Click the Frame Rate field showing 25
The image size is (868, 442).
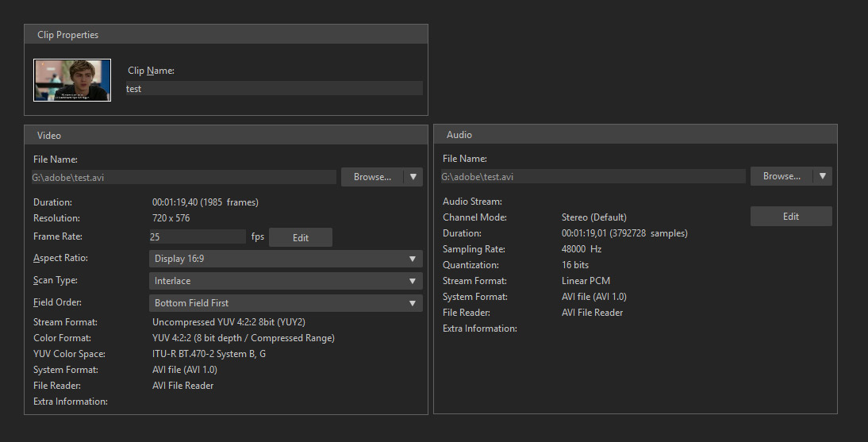tap(197, 236)
